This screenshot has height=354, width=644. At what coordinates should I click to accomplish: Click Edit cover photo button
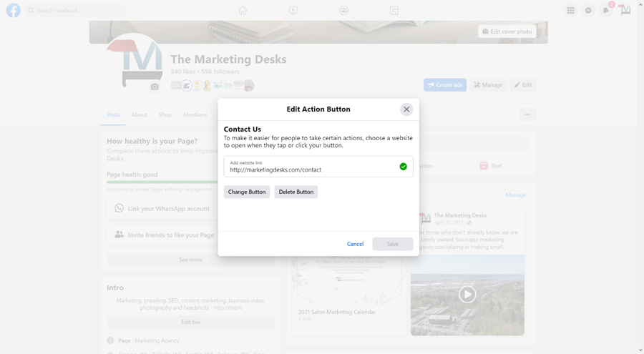point(507,31)
